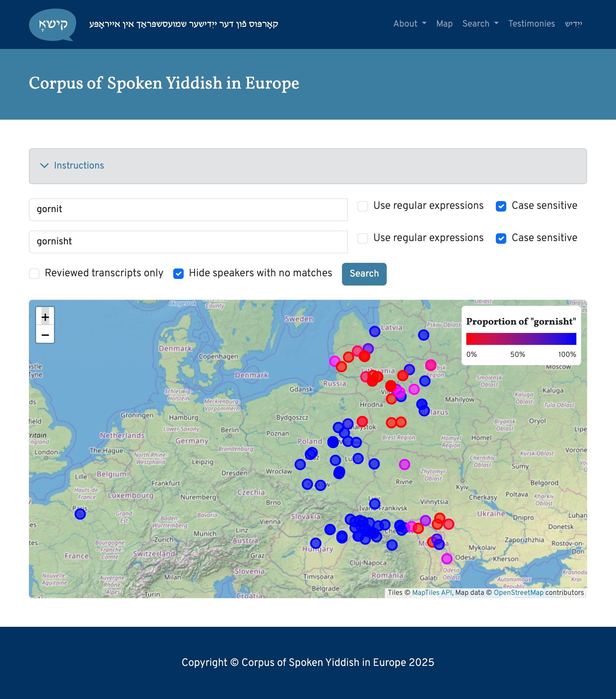Open the Testimonies page
616x699 pixels.
click(x=531, y=24)
